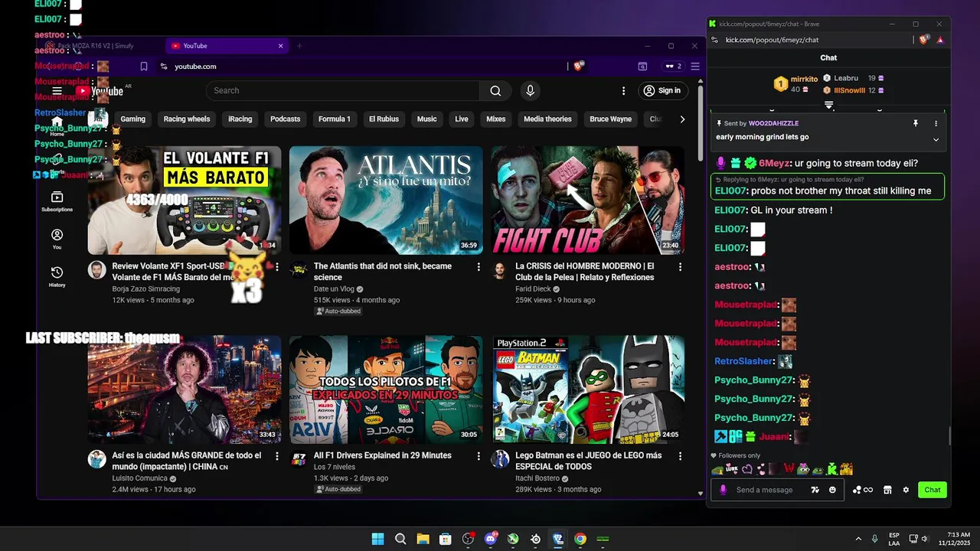View site information for youtube.com
The width and height of the screenshot is (980, 551).
coord(164,67)
